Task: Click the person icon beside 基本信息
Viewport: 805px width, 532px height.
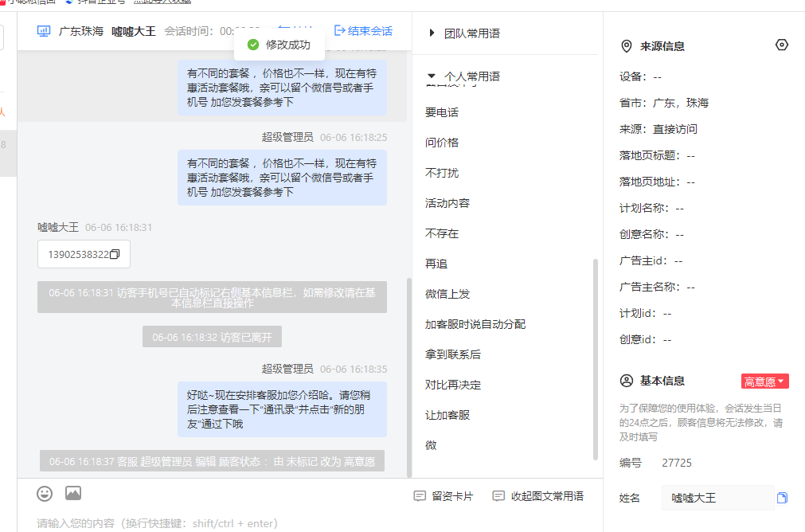Action: pyautogui.click(x=627, y=381)
